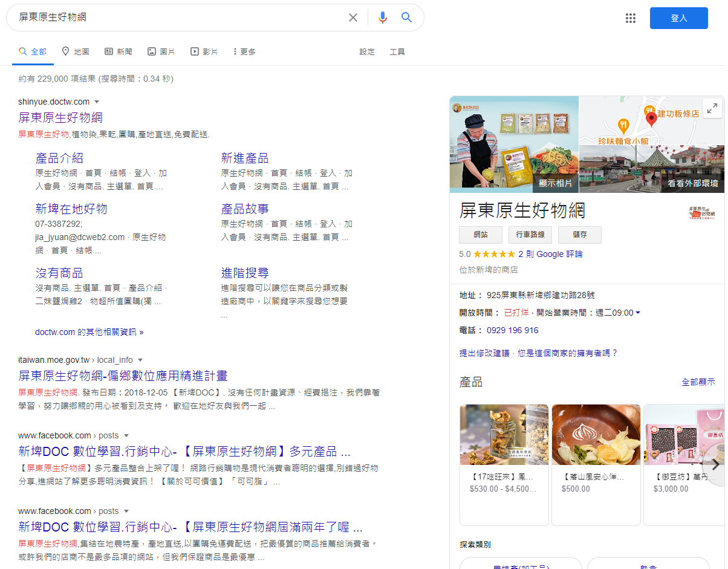Click into the search input field
The image size is (728, 569).
(181, 18)
